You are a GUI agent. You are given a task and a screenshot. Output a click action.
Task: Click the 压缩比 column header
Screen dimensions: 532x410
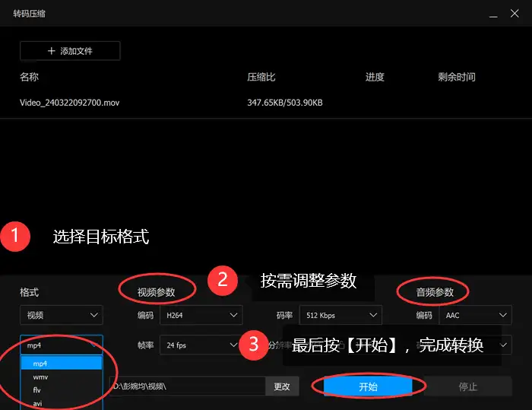tap(261, 77)
